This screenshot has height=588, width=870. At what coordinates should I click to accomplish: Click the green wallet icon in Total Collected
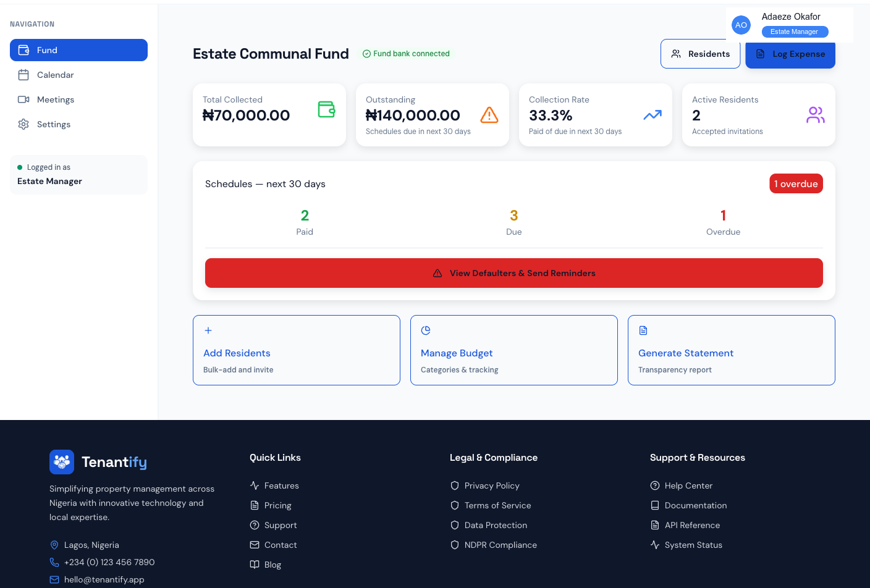click(326, 109)
